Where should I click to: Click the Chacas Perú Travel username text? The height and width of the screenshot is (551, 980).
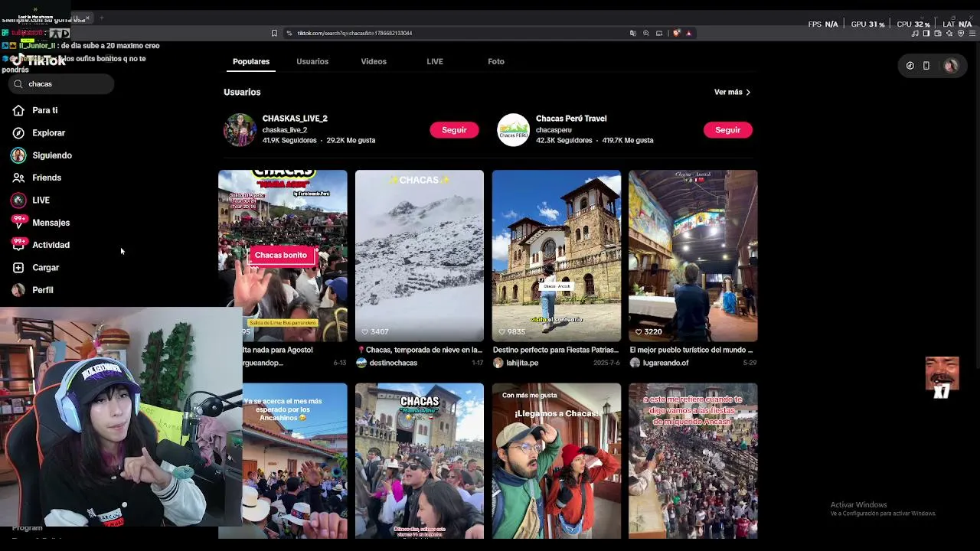point(571,119)
